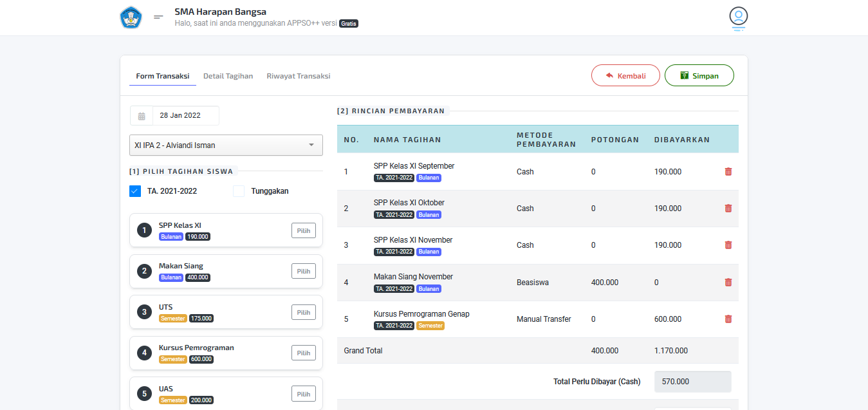Open the Riwayat Transaksi tab

pyautogui.click(x=299, y=76)
